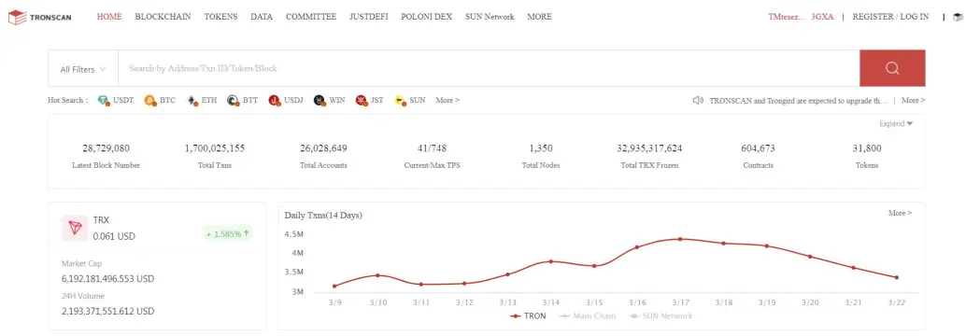Click More next to hot search tokens
The height and width of the screenshot is (336, 980).
tap(447, 100)
